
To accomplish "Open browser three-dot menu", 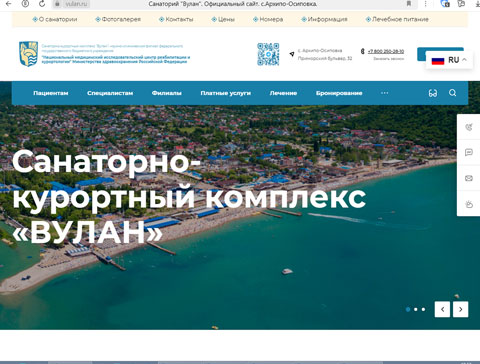I will (x=425, y=4).
